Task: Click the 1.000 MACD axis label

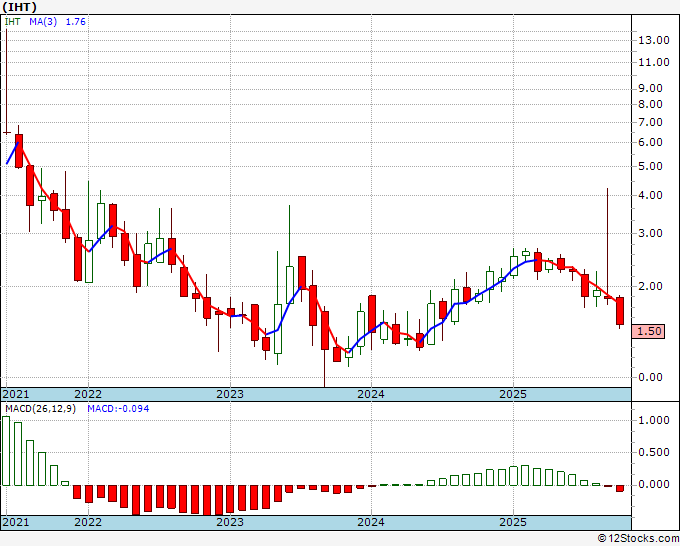Action: [x=654, y=421]
